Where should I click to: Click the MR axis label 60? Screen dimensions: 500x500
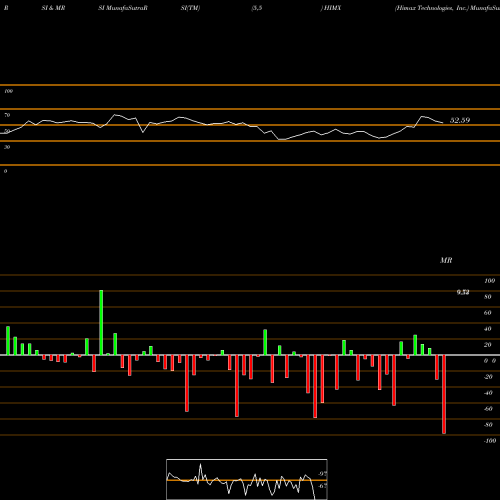(488, 313)
